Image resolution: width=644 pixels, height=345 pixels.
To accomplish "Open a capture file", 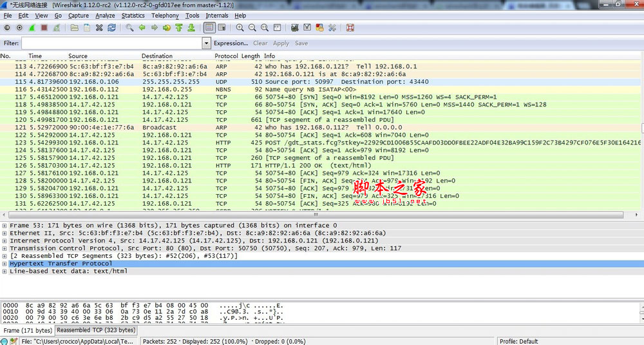I will pos(74,28).
